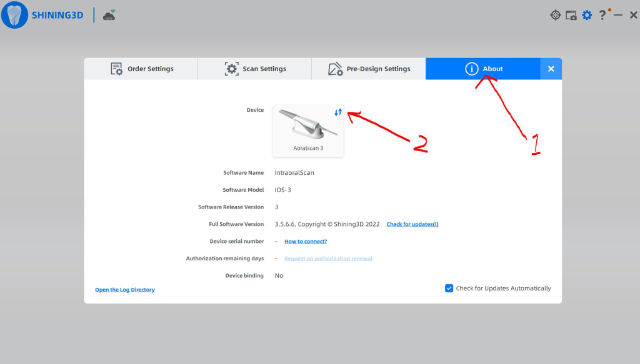Image resolution: width=640 pixels, height=364 pixels.
Task: Click the Scan Settings gear-frame icon
Action: tap(231, 69)
